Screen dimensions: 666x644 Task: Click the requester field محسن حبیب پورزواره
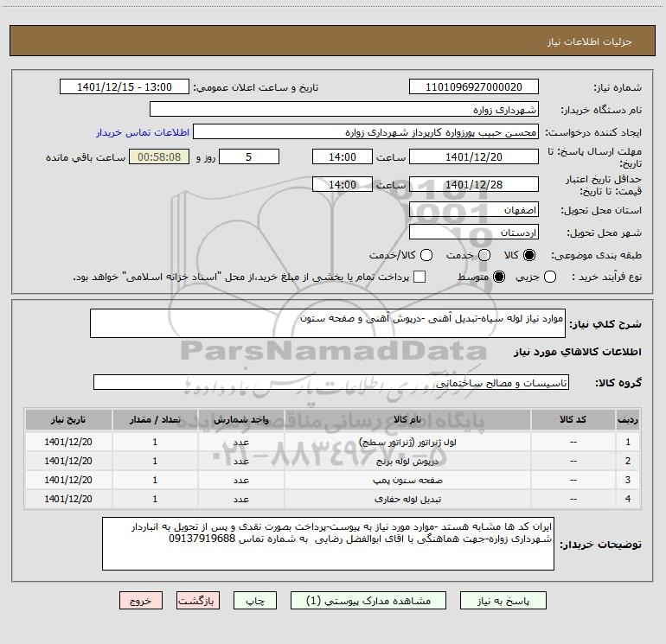(x=366, y=132)
